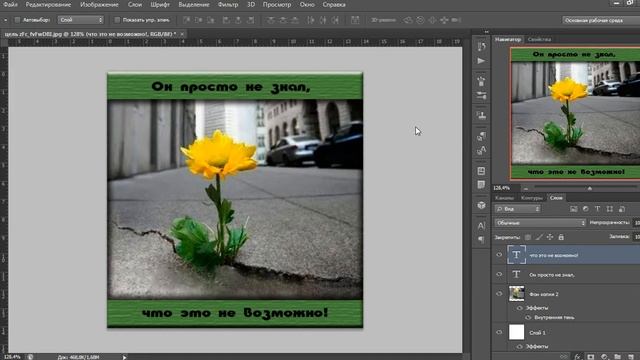Click Navigator zoom slider handle
The image size is (640, 360).
pos(589,188)
